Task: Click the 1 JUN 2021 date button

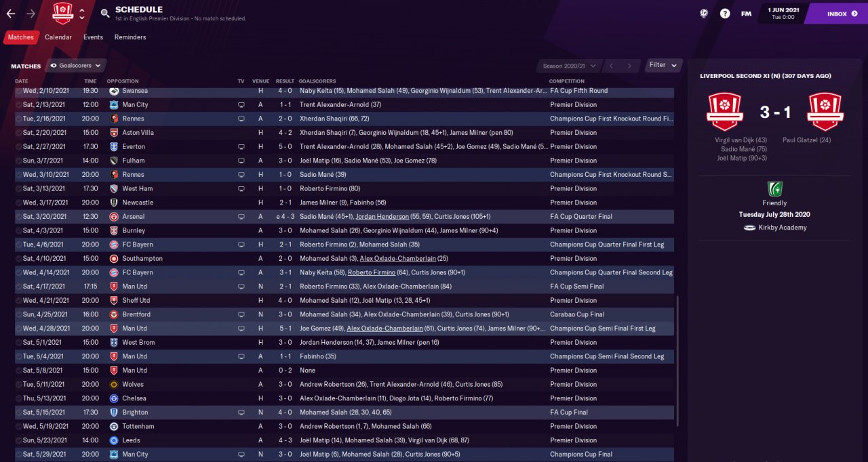Action: click(783, 13)
